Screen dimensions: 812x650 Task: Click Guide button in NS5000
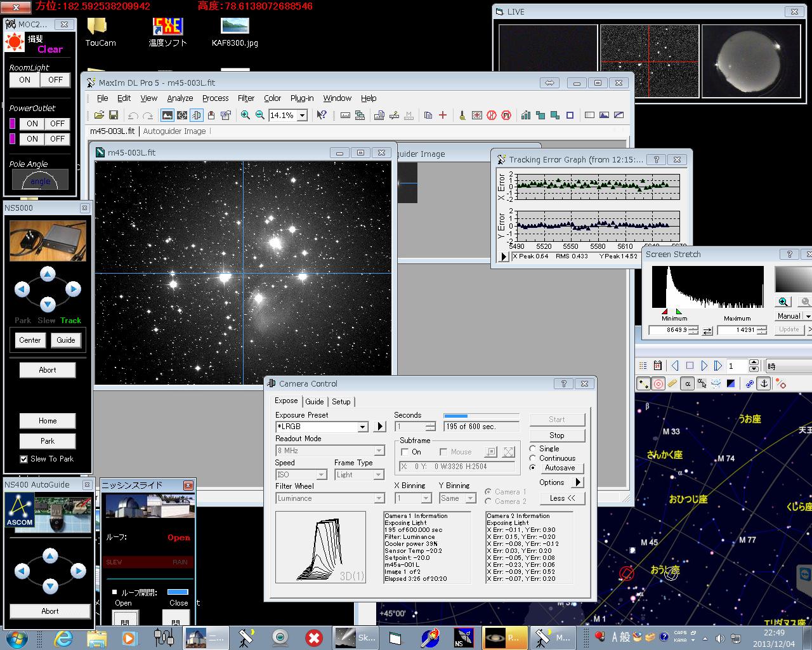66,340
